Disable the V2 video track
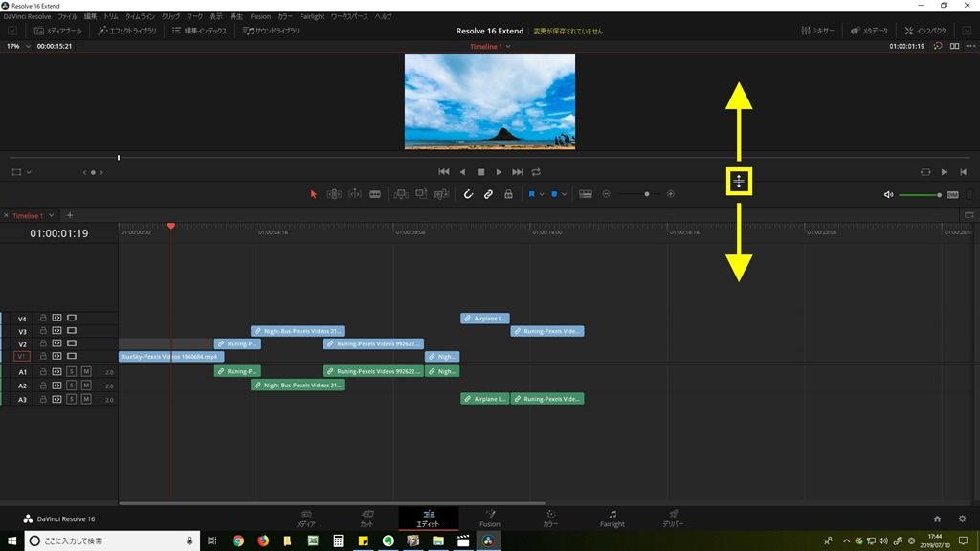 [x=72, y=343]
